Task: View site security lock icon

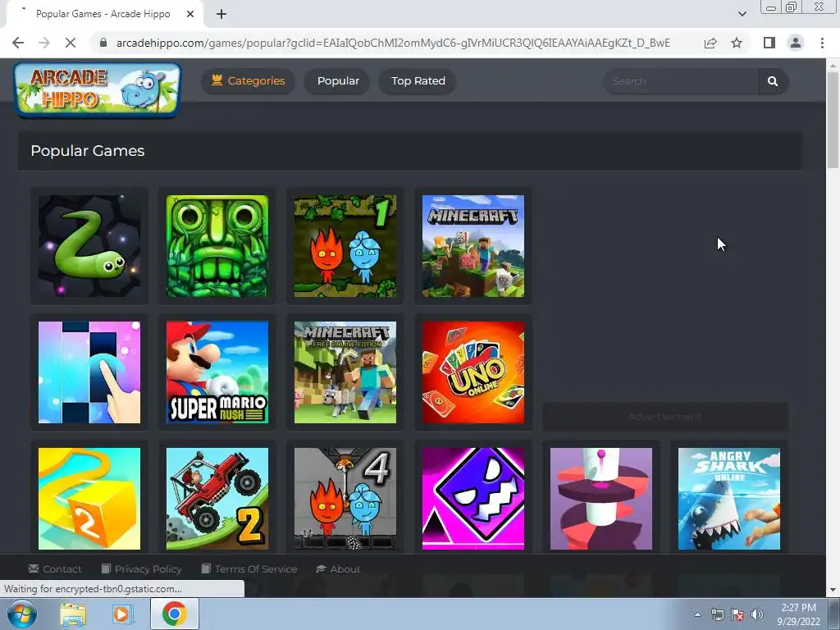Action: pos(103,43)
